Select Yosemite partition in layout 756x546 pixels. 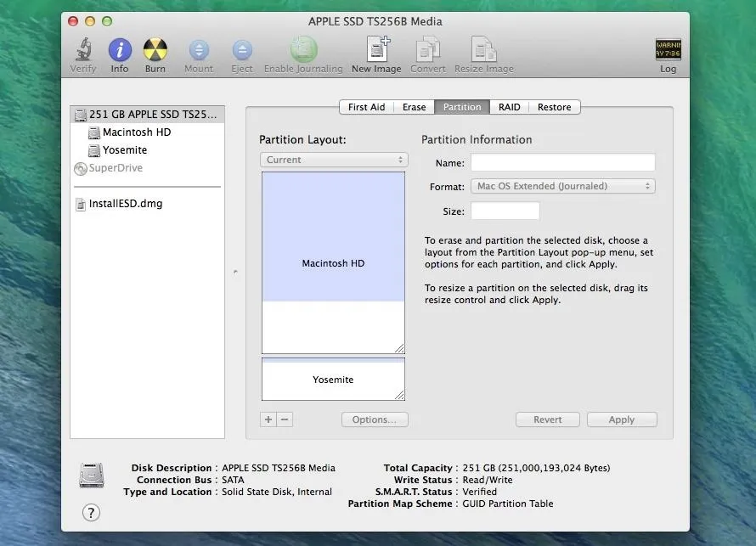click(333, 380)
